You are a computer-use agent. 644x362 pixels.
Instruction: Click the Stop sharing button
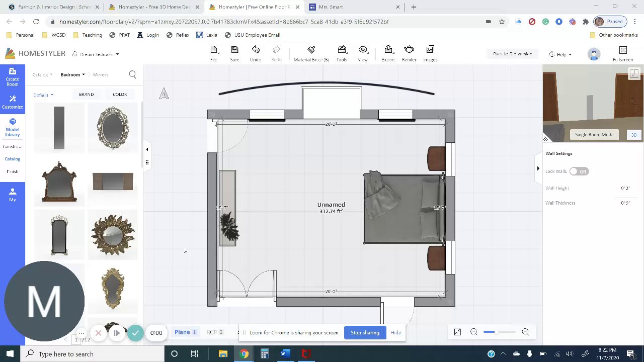click(365, 332)
